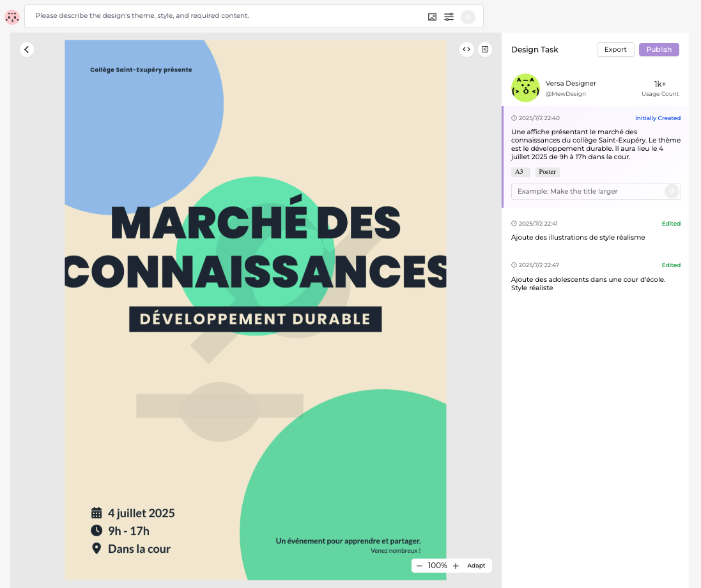The height and width of the screenshot is (588, 701).
Task: Click the pink logo avatar at top left
Action: [12, 17]
